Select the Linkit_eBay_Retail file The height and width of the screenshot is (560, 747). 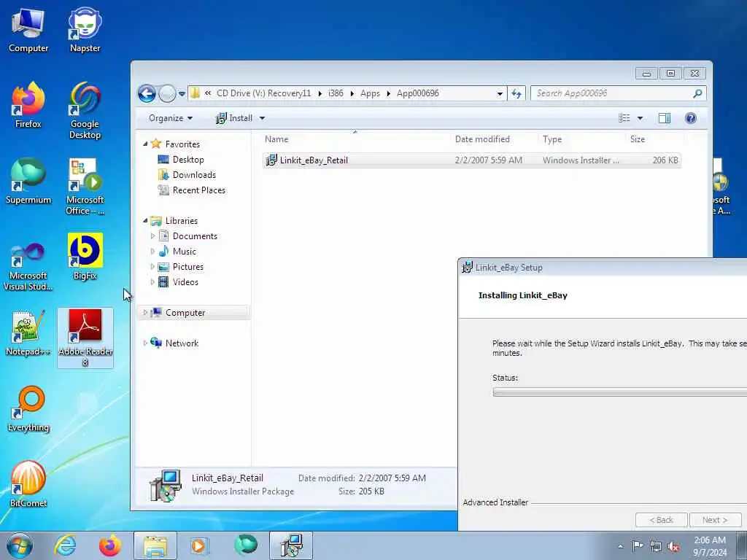pyautogui.click(x=472, y=160)
